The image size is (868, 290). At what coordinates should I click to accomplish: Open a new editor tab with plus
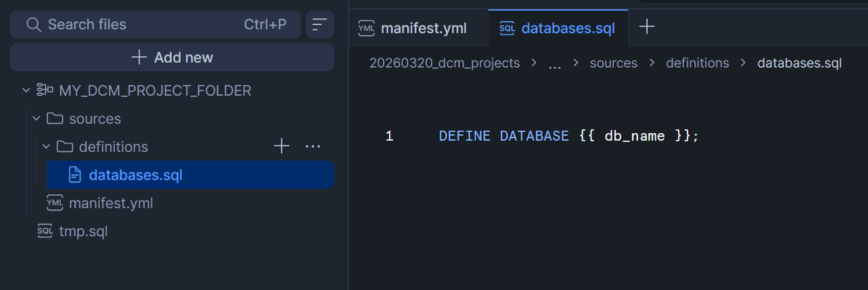(x=647, y=27)
